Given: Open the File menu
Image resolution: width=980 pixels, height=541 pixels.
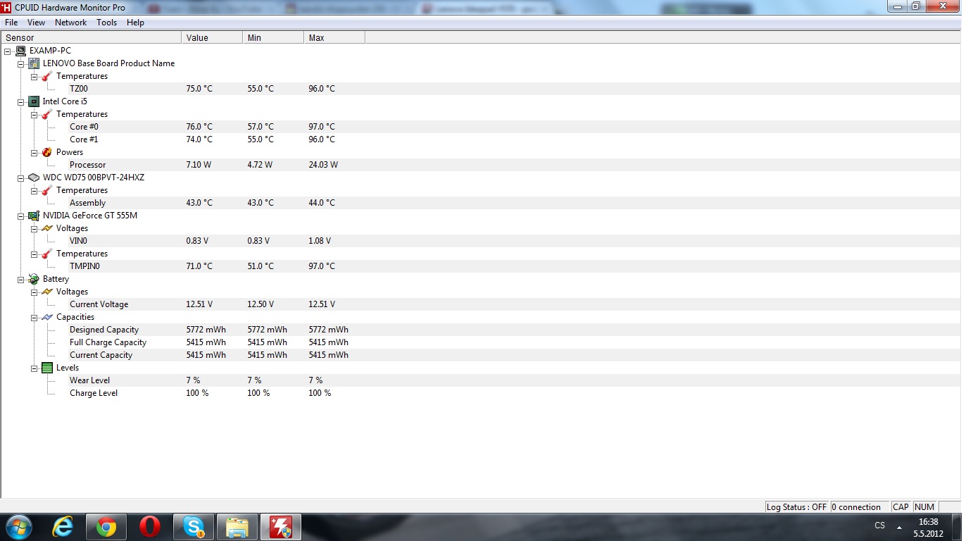Looking at the screenshot, I should click(11, 23).
